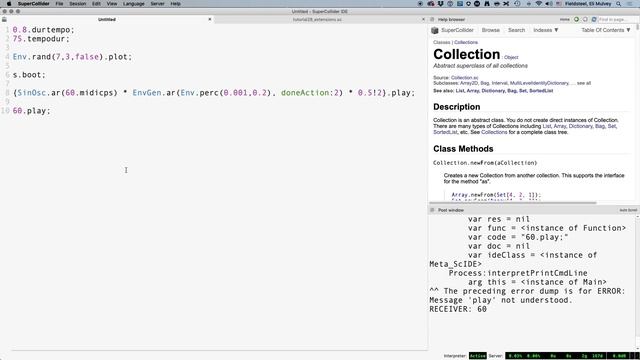Click the SuperCollider help home link
The width and height of the screenshot is (640, 360).
coord(458,30)
